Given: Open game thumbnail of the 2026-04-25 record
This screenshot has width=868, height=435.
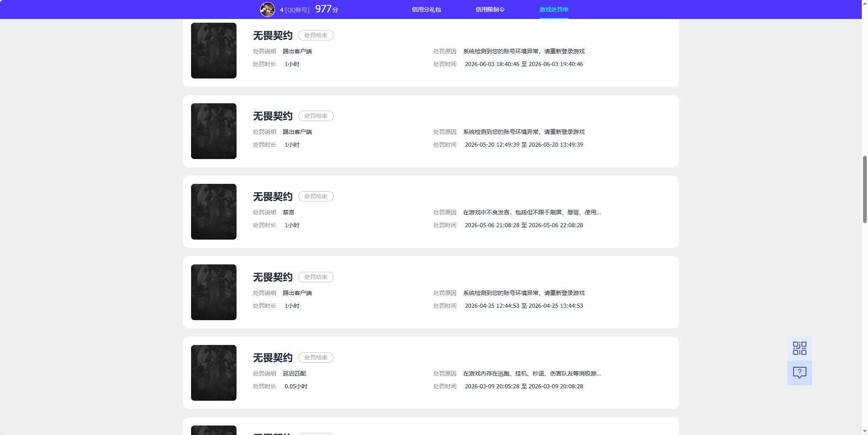Looking at the screenshot, I should 214,292.
